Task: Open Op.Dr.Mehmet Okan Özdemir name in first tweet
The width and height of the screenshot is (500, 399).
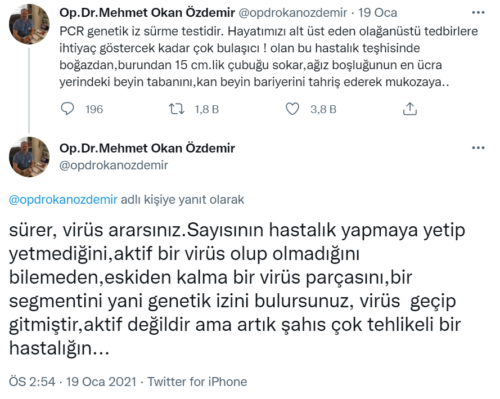Action: point(147,13)
